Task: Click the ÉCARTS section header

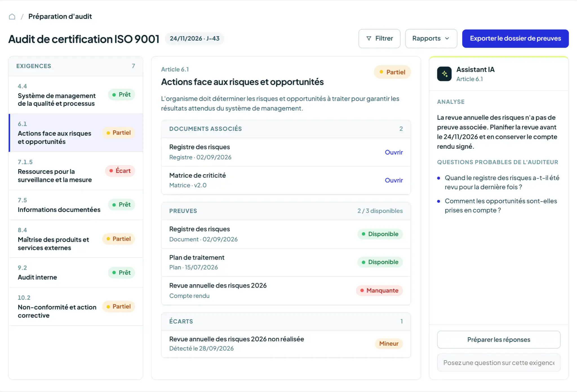Action: (x=286, y=322)
